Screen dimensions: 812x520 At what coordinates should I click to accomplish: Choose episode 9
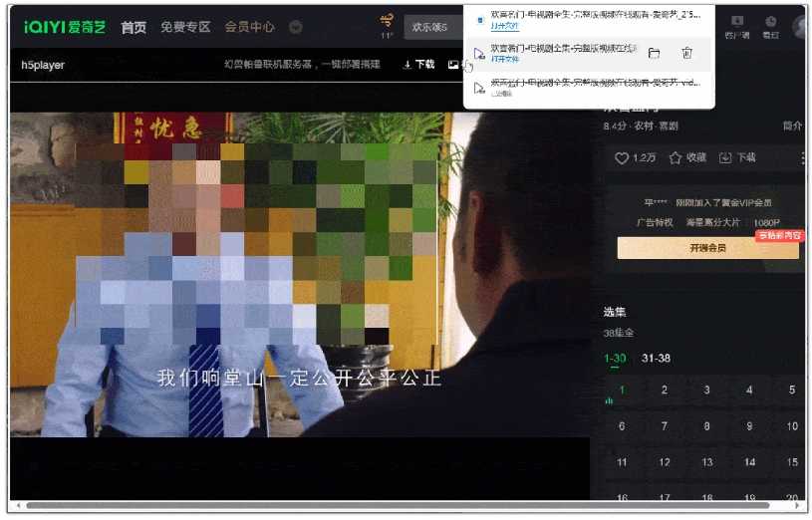pos(749,426)
